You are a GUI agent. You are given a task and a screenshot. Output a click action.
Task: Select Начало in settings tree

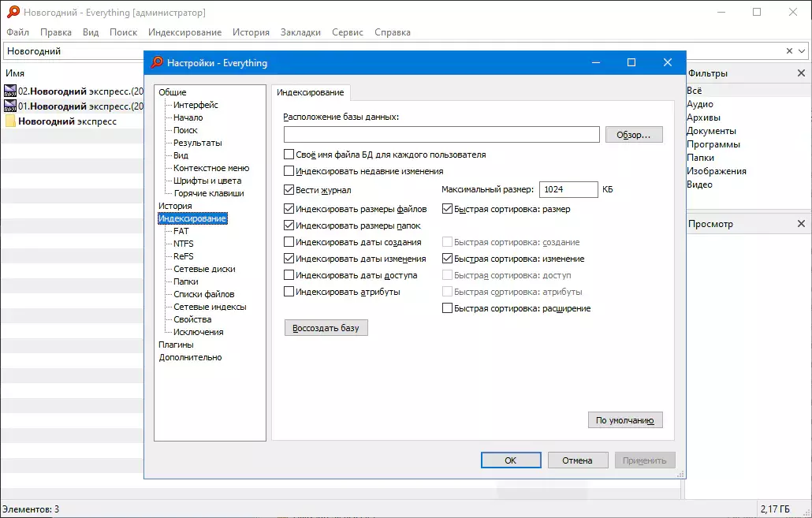click(x=188, y=117)
